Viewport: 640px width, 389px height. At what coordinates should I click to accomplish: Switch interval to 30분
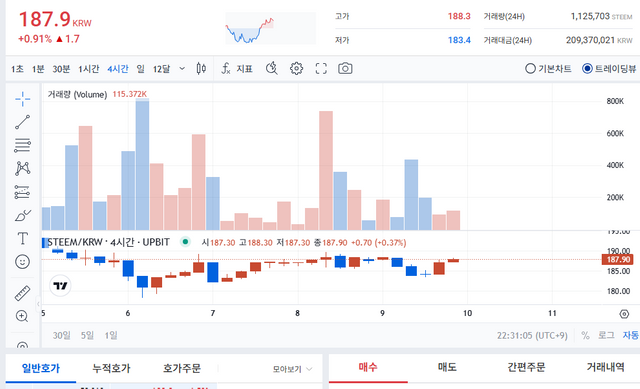(x=61, y=69)
